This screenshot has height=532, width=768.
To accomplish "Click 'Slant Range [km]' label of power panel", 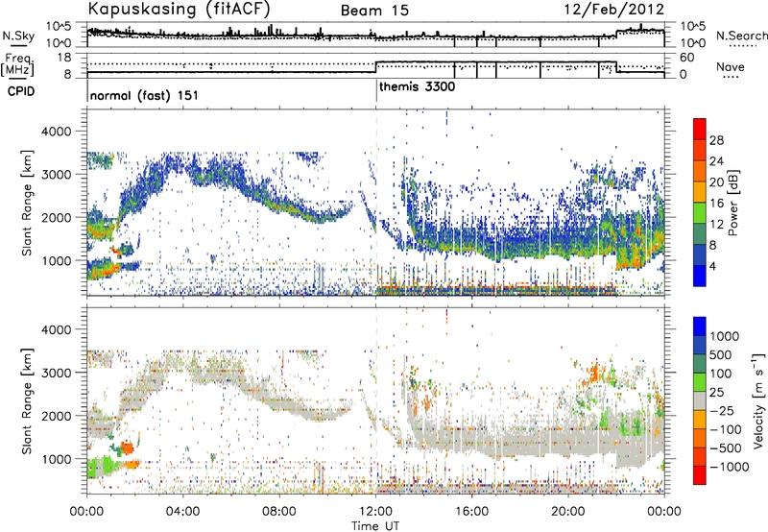I will pos(28,203).
